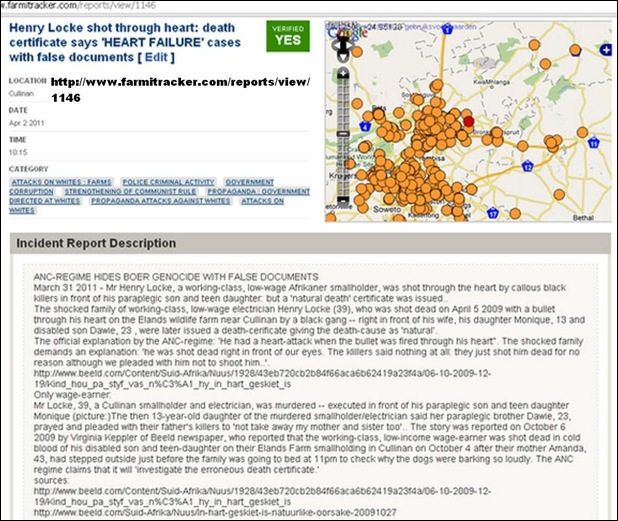This screenshot has width=618, height=521.
Task: Click the KwaMhlanga label on the map
Action: pos(491,82)
